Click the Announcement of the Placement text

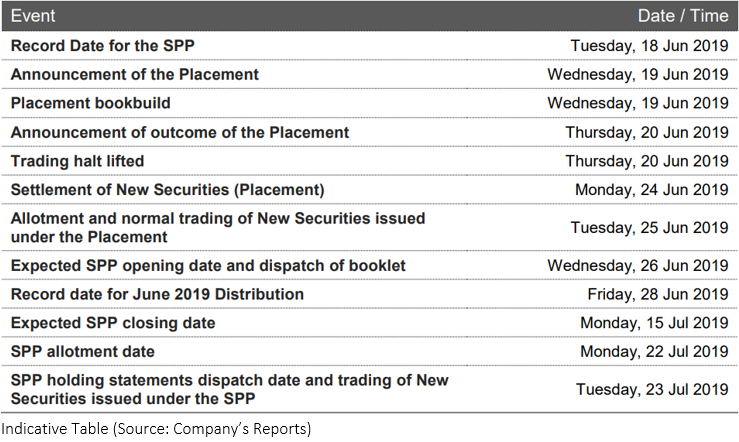pos(135,74)
